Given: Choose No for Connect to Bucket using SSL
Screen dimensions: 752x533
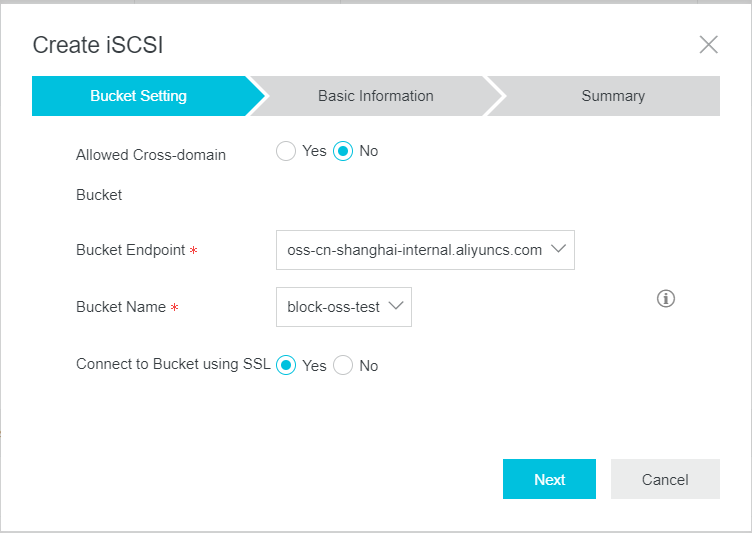Looking at the screenshot, I should click(x=343, y=366).
